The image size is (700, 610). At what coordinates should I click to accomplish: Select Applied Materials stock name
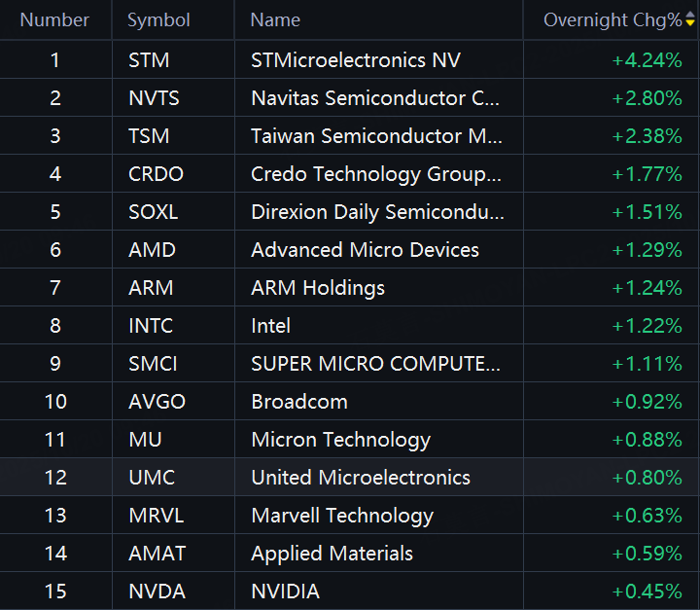332,554
